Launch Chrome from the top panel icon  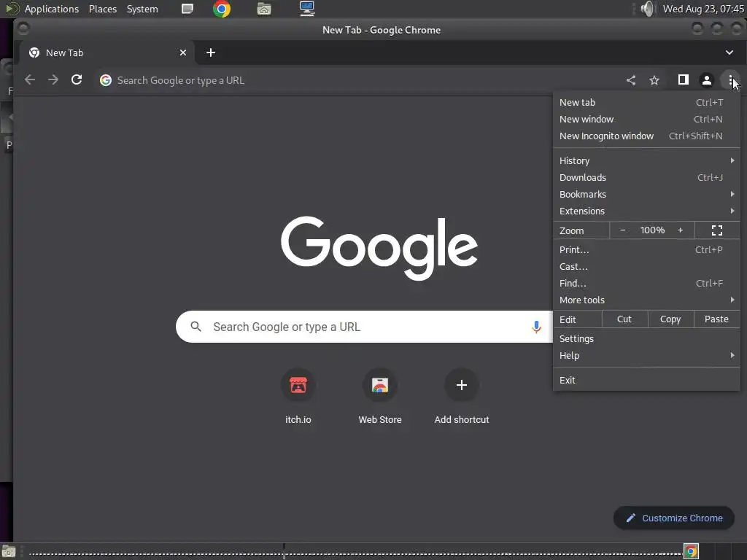(x=222, y=9)
